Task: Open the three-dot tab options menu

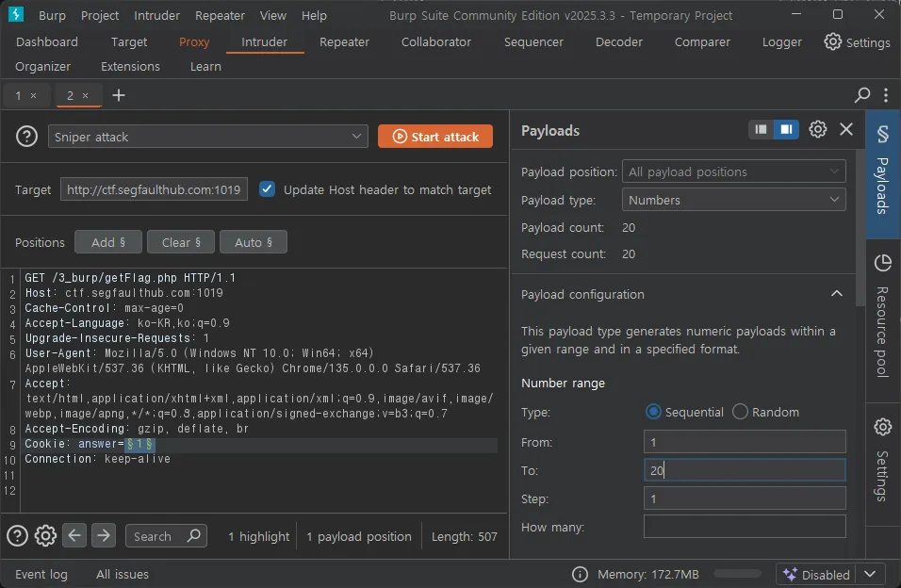Action: (x=886, y=95)
